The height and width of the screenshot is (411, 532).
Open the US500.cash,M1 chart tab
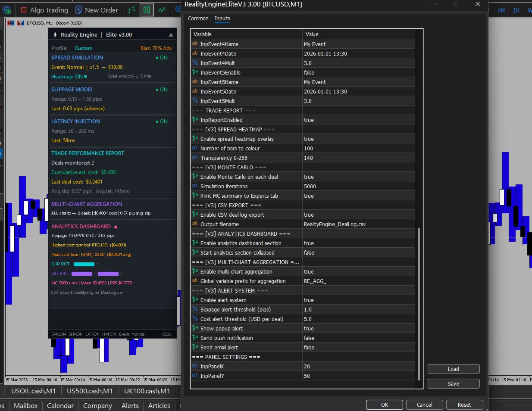click(90, 391)
